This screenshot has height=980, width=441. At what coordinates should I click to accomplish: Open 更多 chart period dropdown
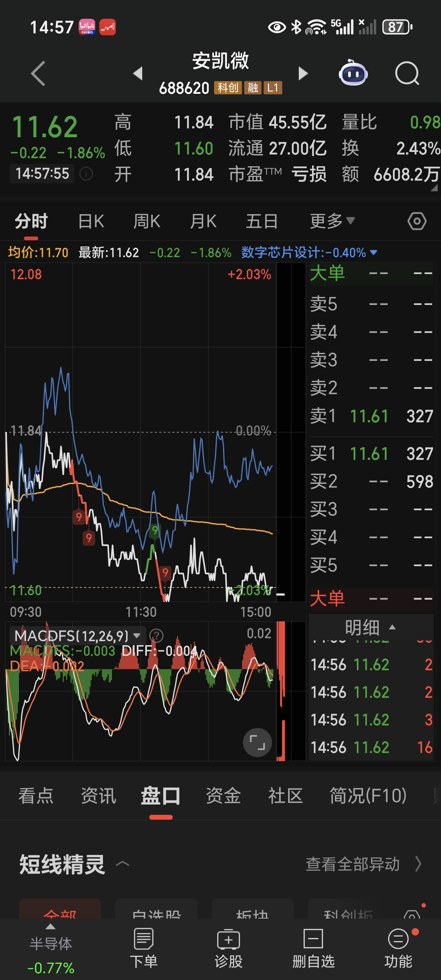332,221
